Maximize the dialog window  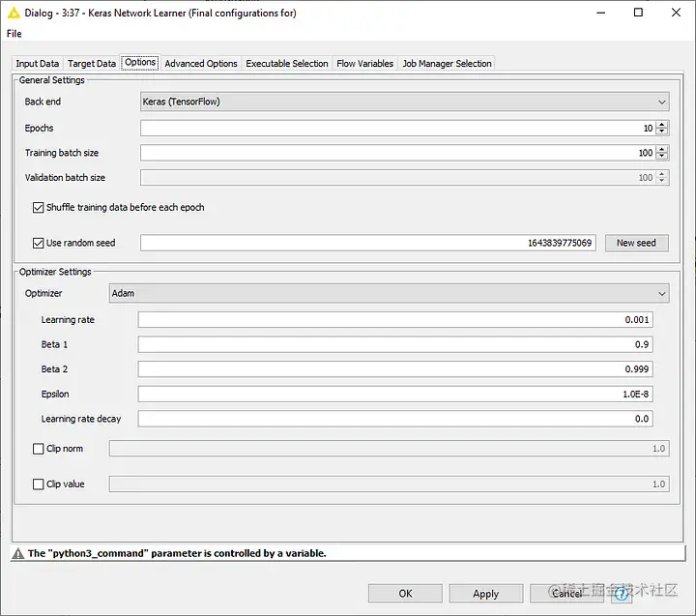point(638,13)
